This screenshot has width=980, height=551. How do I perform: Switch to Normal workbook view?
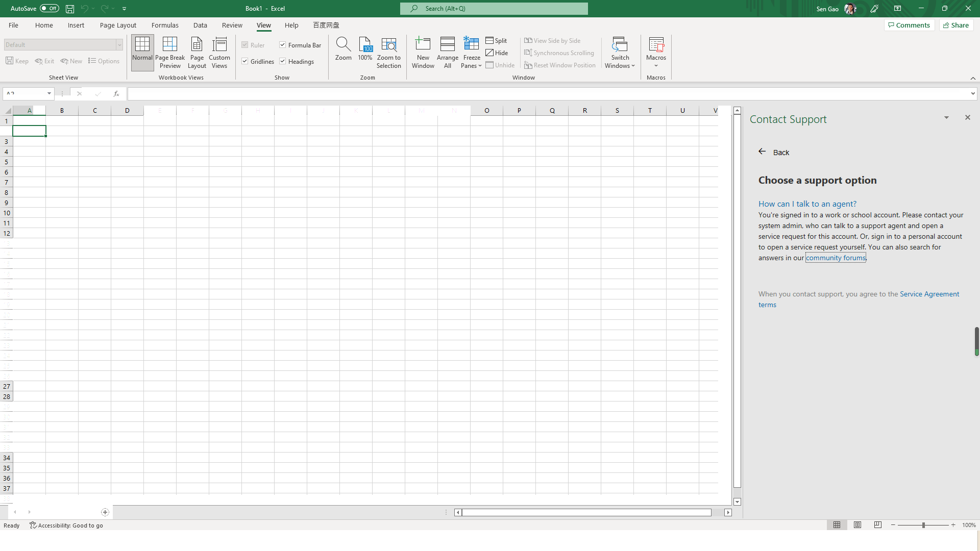142,53
